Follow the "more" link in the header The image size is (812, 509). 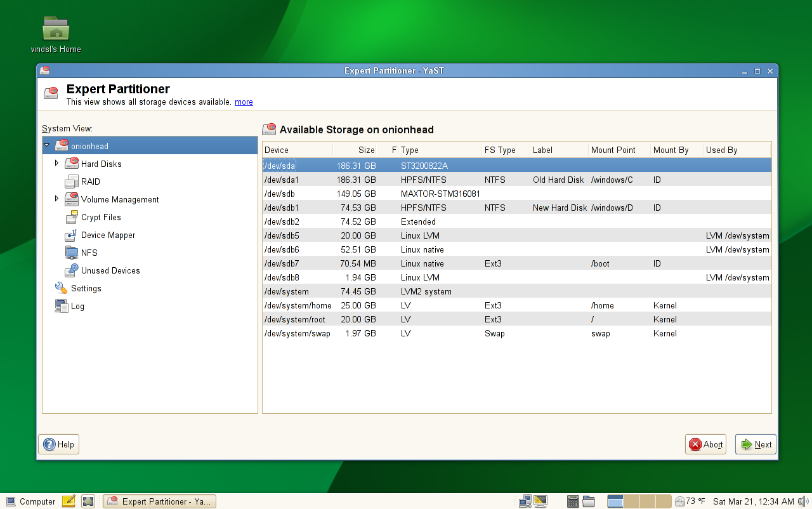point(244,102)
